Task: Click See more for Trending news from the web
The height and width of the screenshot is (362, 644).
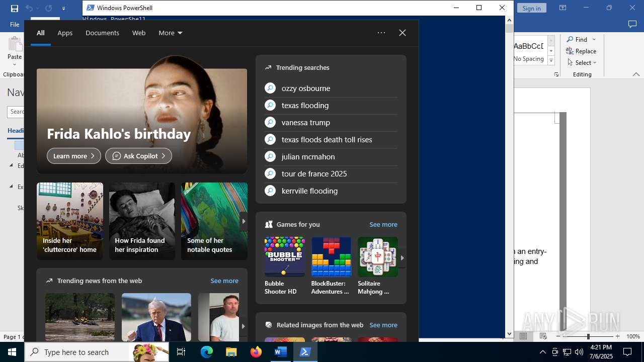Action: (x=224, y=281)
